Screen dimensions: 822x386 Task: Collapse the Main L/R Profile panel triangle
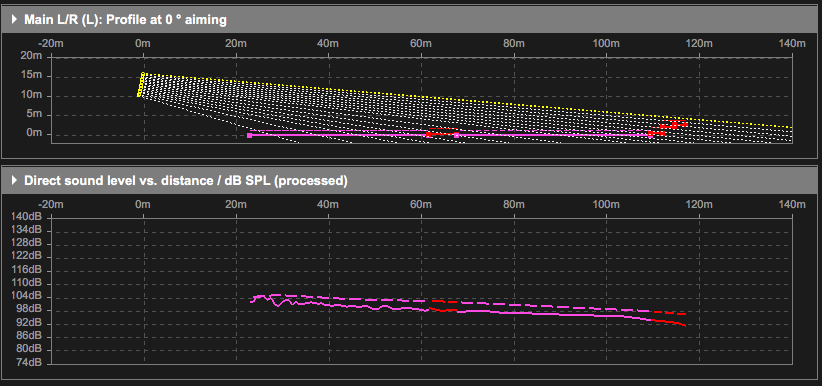click(14, 20)
